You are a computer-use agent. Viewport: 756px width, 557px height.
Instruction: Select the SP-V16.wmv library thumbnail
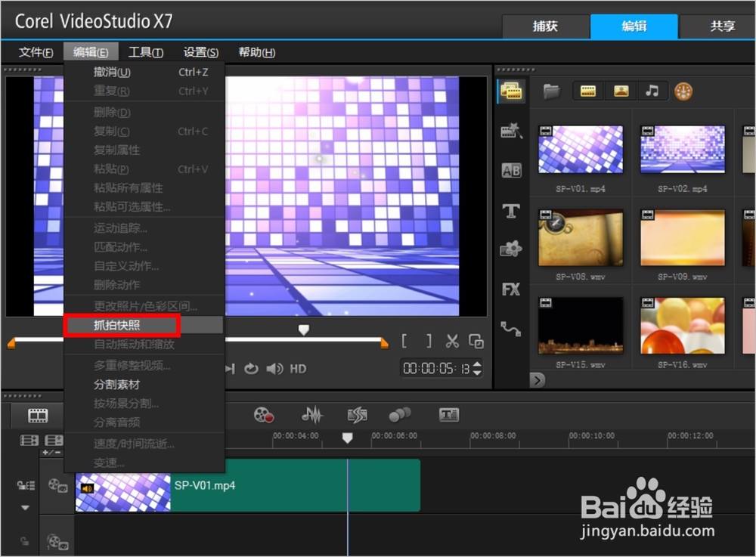tap(682, 326)
